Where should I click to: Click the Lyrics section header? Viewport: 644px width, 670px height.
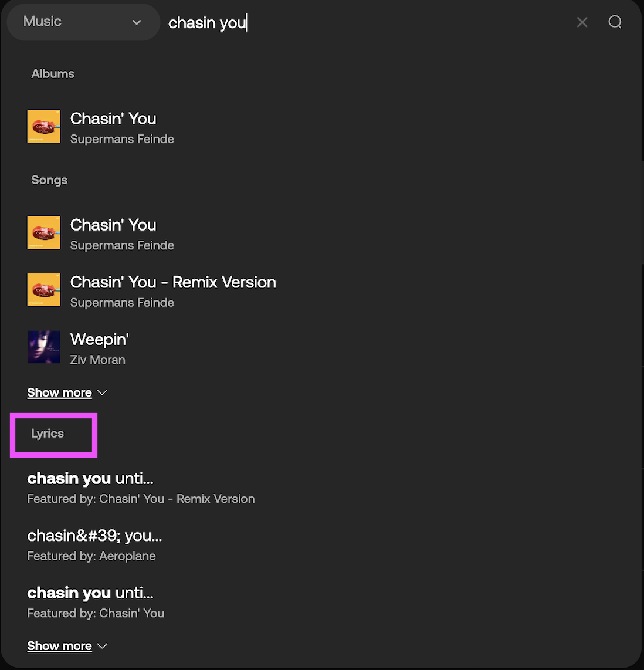(x=48, y=434)
